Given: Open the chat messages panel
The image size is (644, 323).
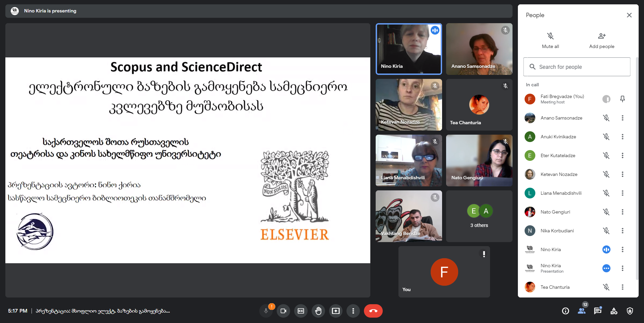Looking at the screenshot, I should click(x=598, y=311).
